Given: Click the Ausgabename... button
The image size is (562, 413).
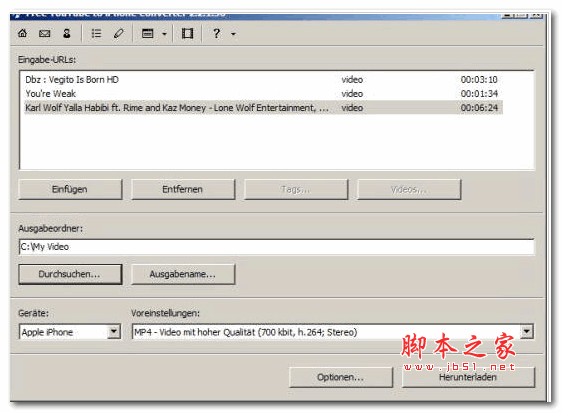Looking at the screenshot, I should point(183,274).
